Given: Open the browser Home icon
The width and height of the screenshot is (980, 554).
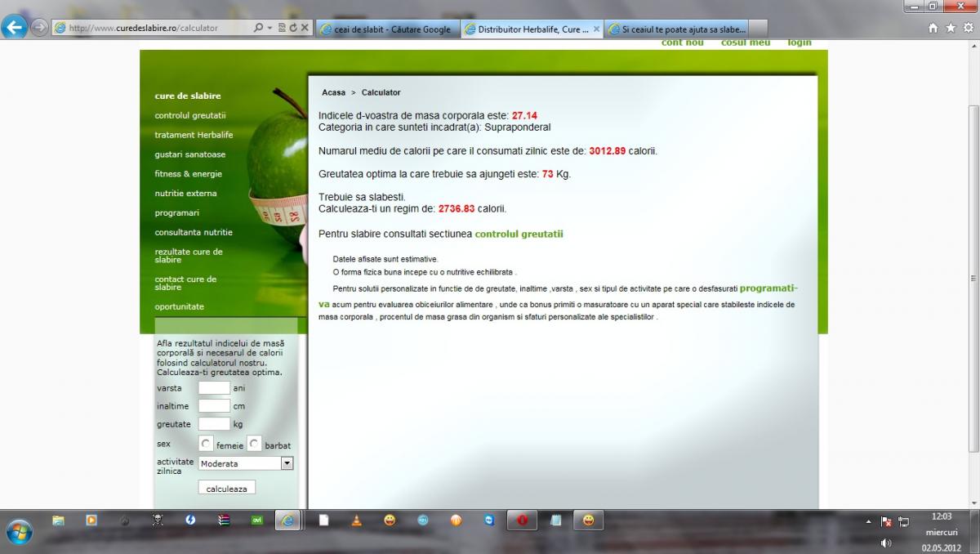Looking at the screenshot, I should (x=933, y=28).
